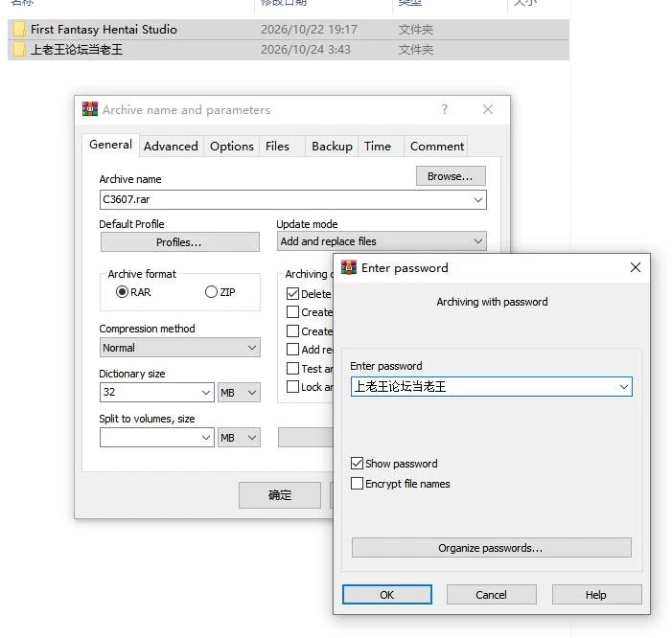The width and height of the screenshot is (672, 638).
Task: Open the Update mode dropdown
Action: (x=382, y=241)
